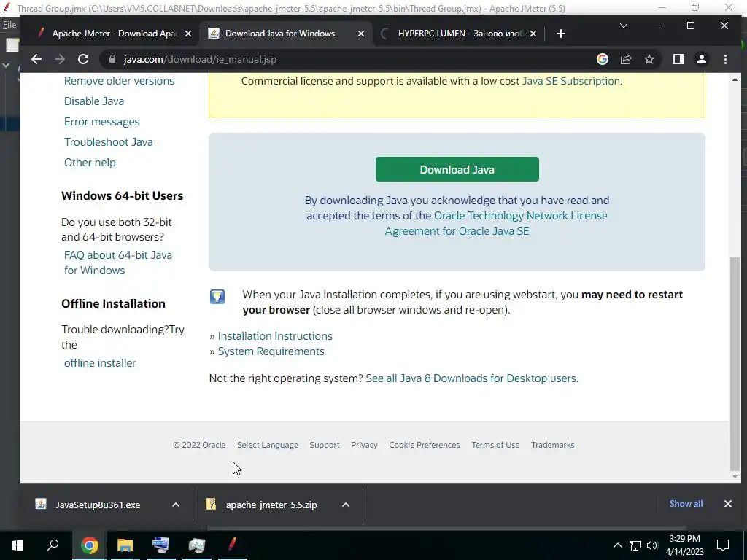Open the Error messages link
Viewport: 747px width, 560px height.
(102, 122)
